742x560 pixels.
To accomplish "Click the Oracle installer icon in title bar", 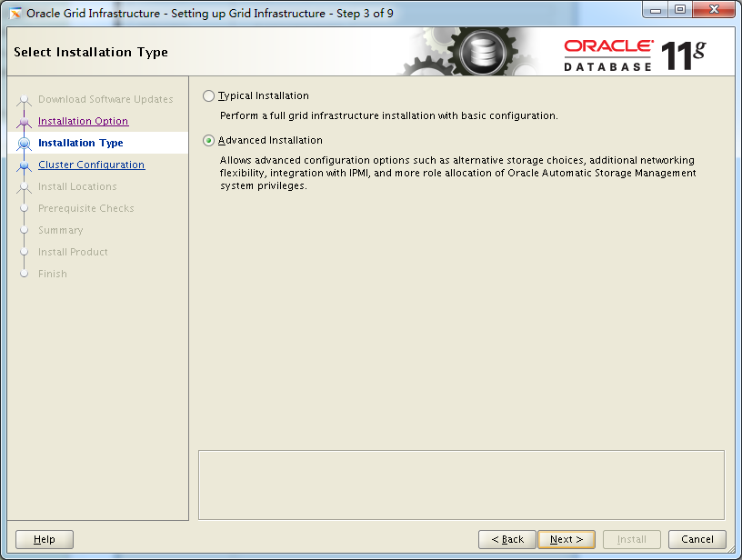I will (x=15, y=14).
